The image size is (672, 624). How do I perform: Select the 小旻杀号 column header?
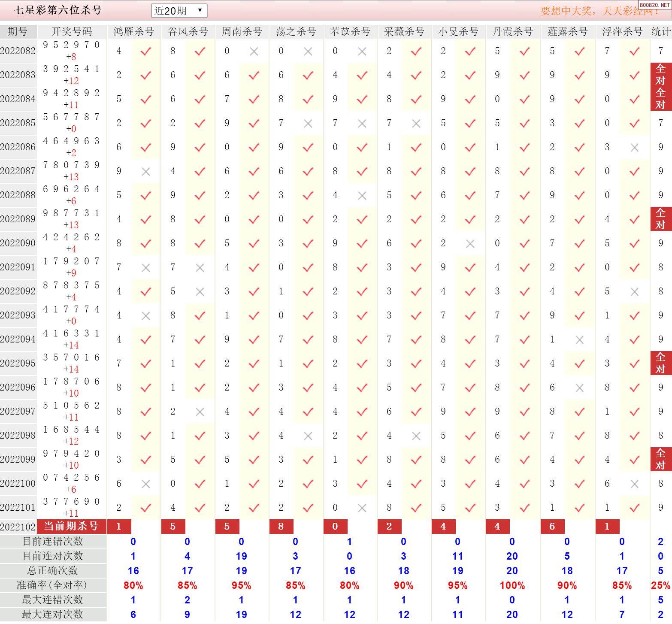458,31
